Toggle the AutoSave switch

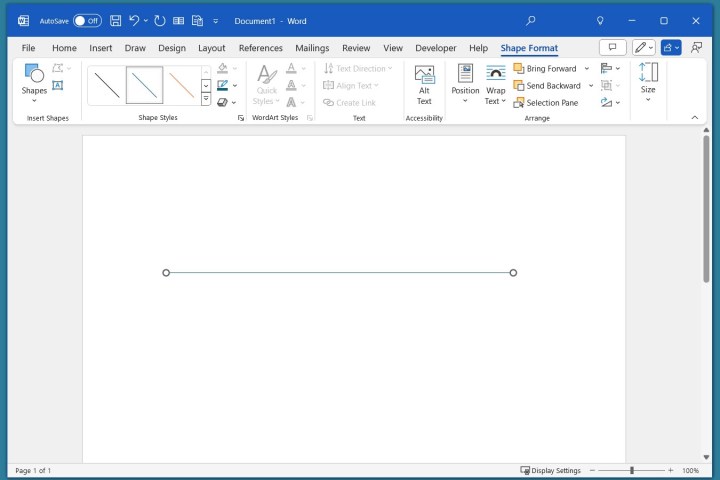[87, 20]
